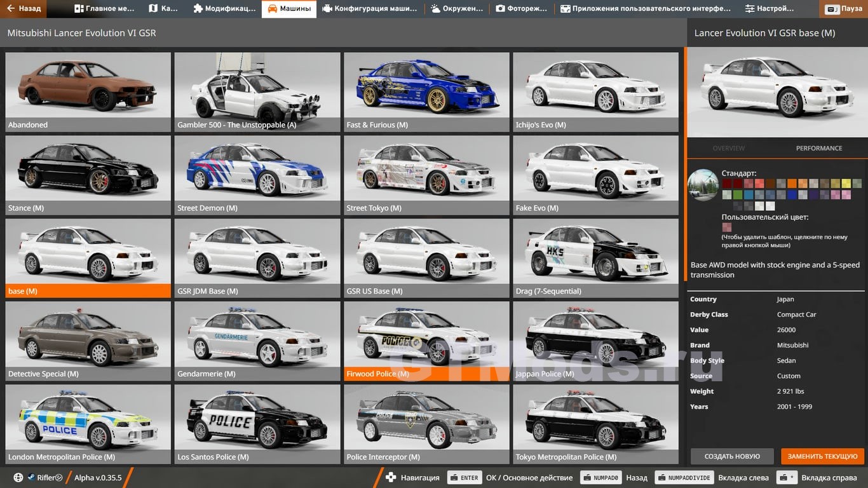This screenshot has width=868, height=488.
Task: Select the Drag (7-Sequential) configuration
Action: coord(595,258)
